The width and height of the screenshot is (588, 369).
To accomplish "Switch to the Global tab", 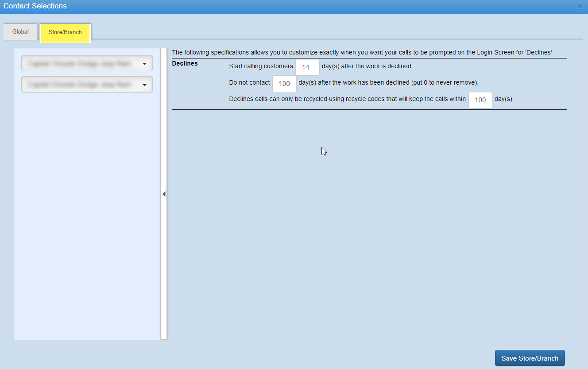I will [x=20, y=32].
